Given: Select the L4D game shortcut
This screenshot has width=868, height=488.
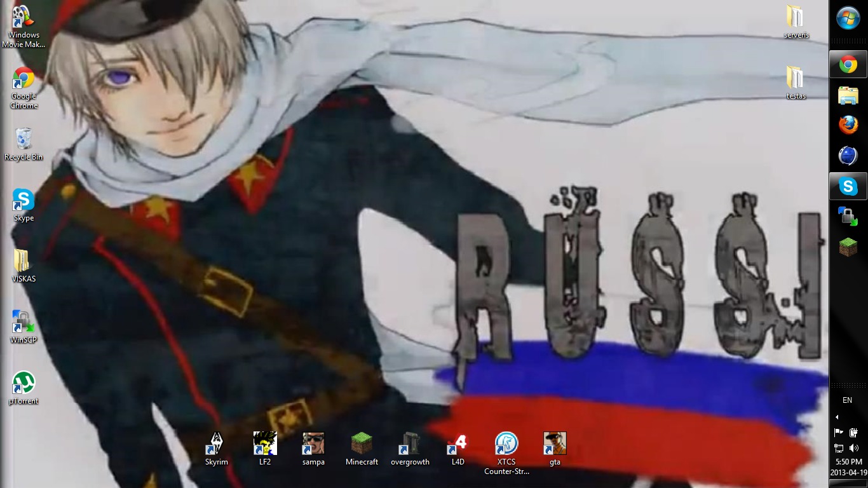Looking at the screenshot, I should (458, 449).
